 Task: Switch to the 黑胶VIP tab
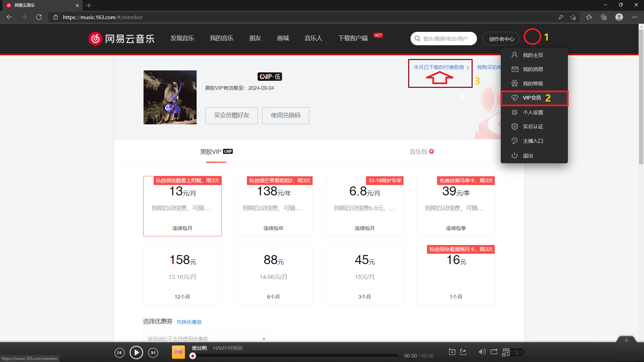point(216,152)
